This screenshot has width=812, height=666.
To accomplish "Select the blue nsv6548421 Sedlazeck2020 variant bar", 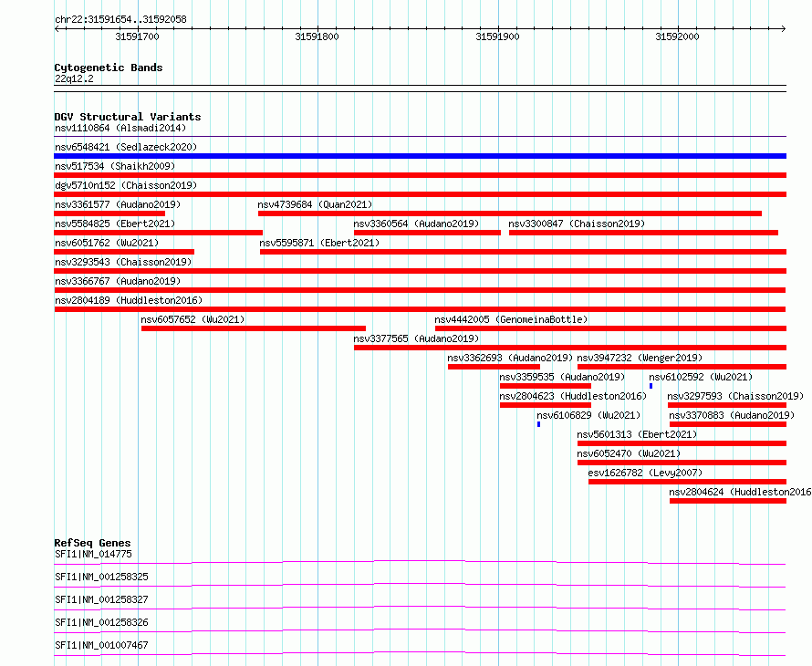I will point(420,156).
